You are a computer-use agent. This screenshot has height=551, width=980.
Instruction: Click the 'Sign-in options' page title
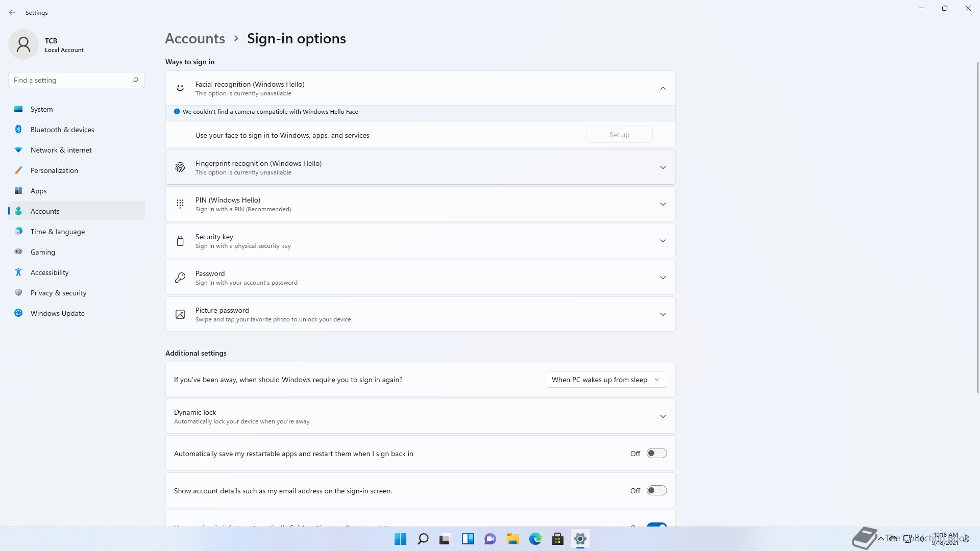tap(297, 38)
